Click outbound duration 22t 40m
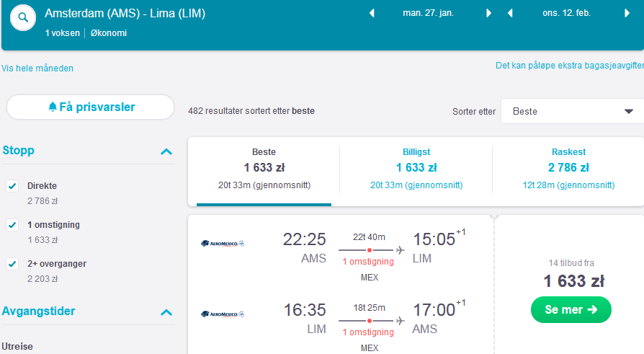Image resolution: width=644 pixels, height=354 pixels. coord(369,237)
